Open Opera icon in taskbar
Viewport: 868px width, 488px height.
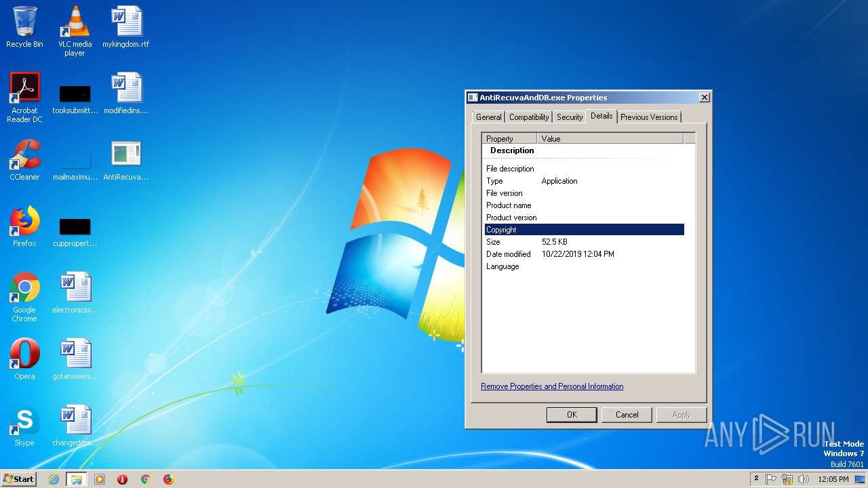[123, 479]
